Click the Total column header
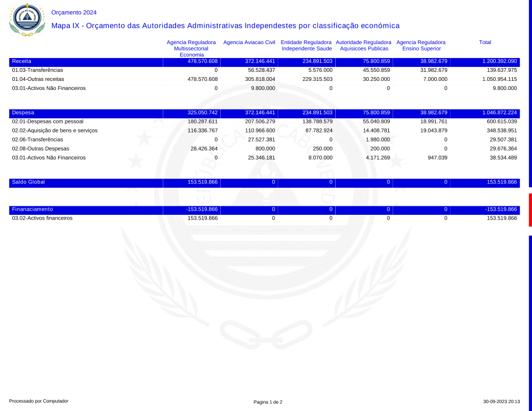 [485, 42]
